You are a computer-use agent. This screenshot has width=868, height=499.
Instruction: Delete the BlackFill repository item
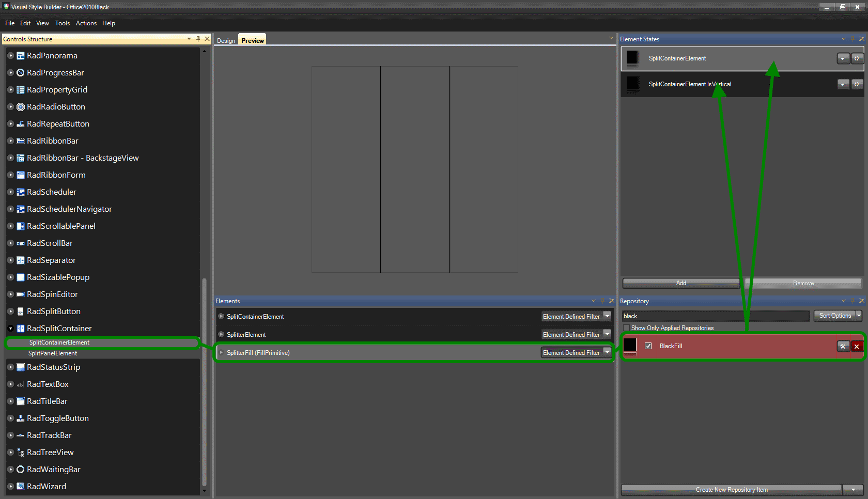857,347
